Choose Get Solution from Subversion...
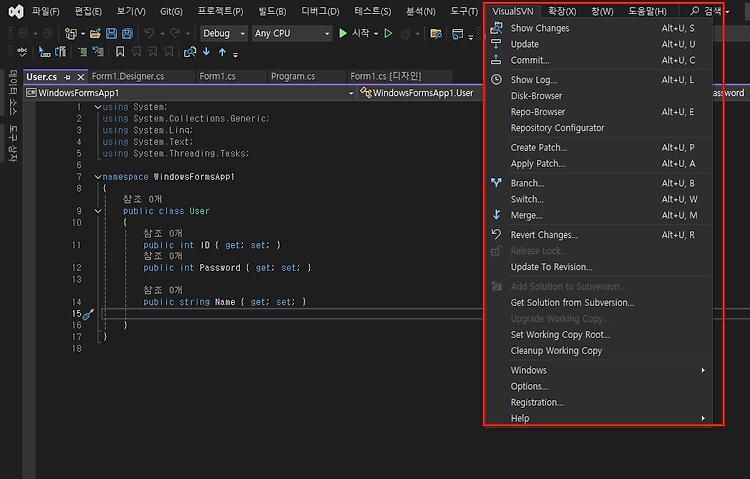This screenshot has width=750, height=479. (600, 302)
